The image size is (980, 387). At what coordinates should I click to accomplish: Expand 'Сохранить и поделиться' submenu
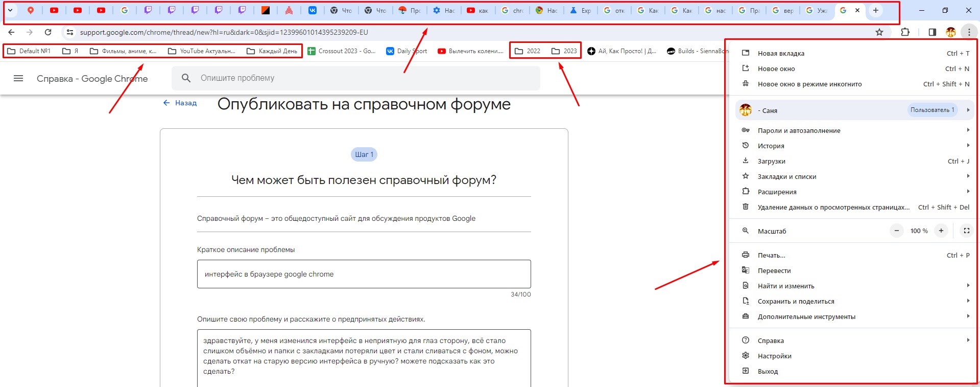[x=855, y=301]
